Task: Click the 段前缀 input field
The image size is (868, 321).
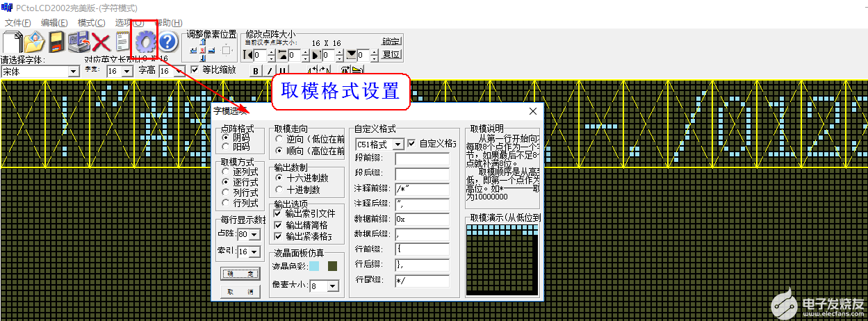Action: (422, 159)
